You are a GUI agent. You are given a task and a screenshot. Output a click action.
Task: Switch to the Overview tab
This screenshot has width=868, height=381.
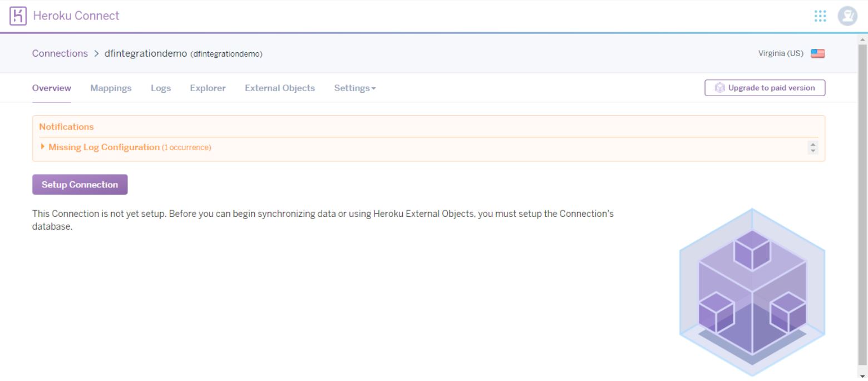pyautogui.click(x=51, y=88)
